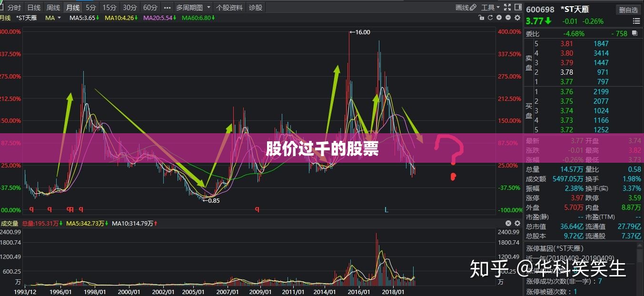The image size is (644, 296).
Task: Open the 成交量 indicator settings gear
Action: point(517,223)
